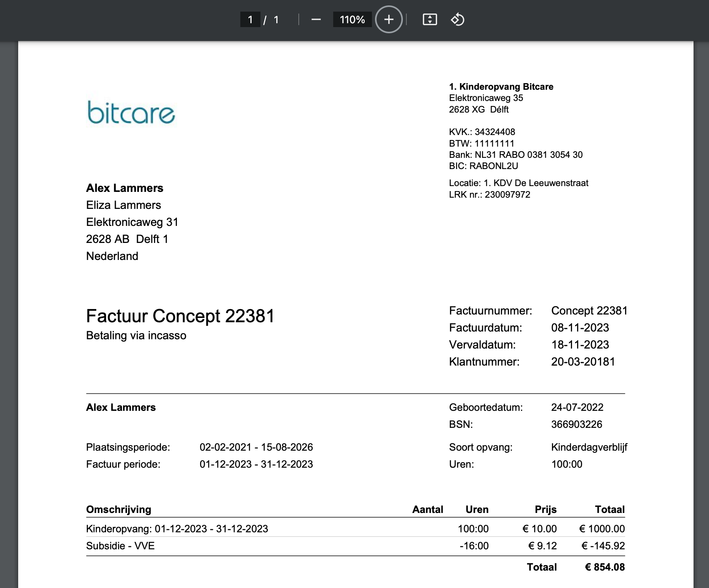Select the price '€ 10.00'

click(539, 529)
